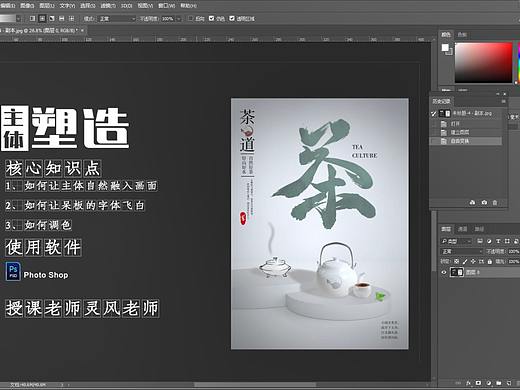Create new document from current history state
This screenshot has width=520, height=390.
(x=472, y=202)
